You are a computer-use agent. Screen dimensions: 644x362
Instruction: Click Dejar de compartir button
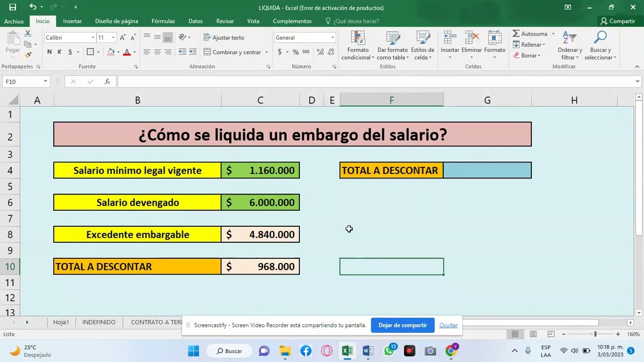[403, 325]
